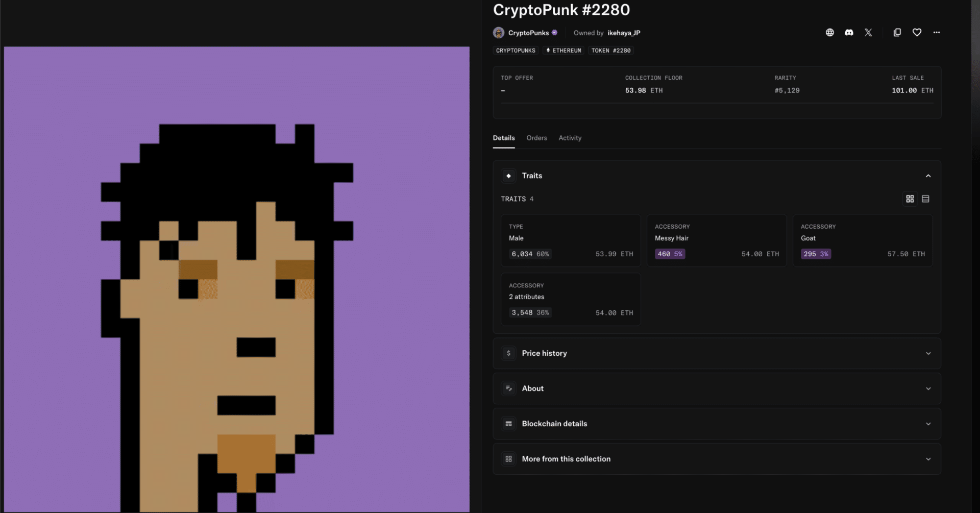This screenshot has height=513, width=980.
Task: Click the CryptoPunk #2280 title
Action: click(x=561, y=10)
